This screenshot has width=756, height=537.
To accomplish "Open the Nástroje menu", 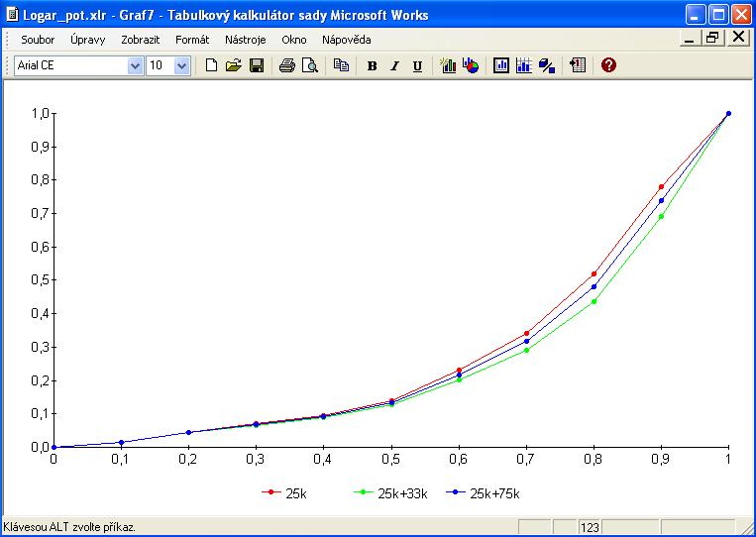I will pos(246,40).
